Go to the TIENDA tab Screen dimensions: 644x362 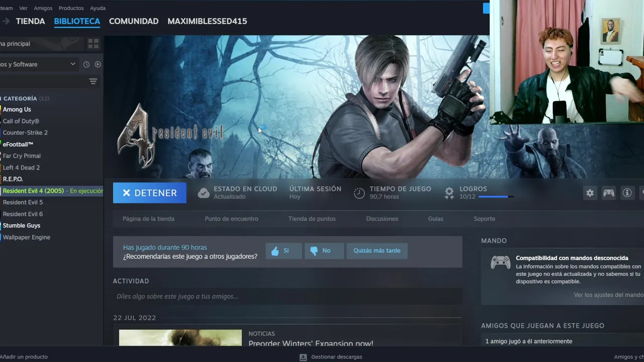point(30,21)
